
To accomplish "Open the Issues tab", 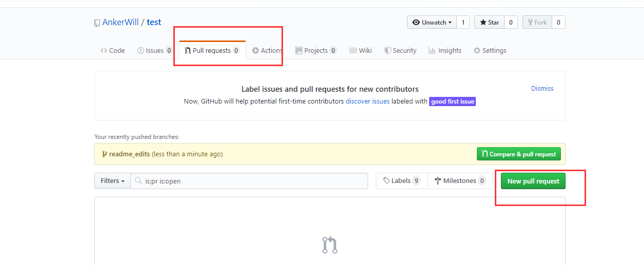I will [155, 50].
